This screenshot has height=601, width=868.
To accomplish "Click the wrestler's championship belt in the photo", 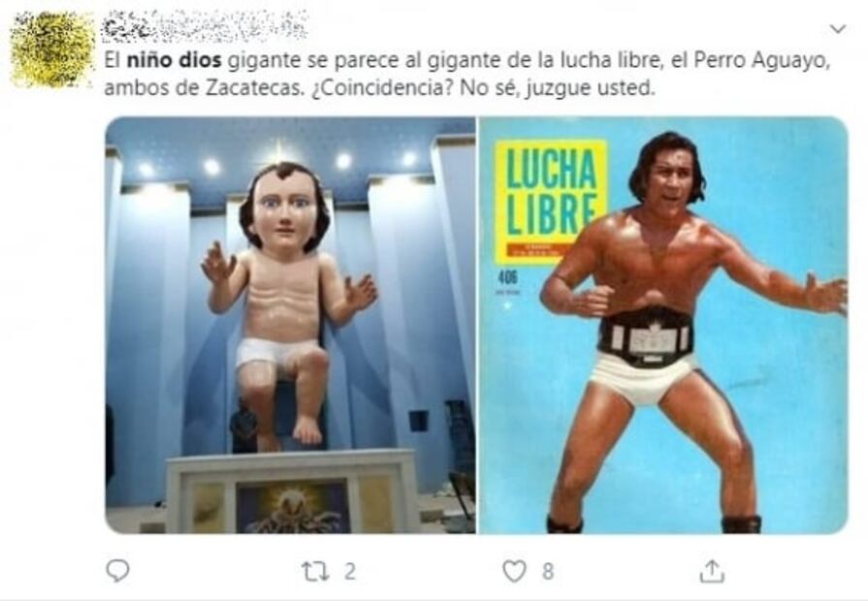I will tap(646, 336).
